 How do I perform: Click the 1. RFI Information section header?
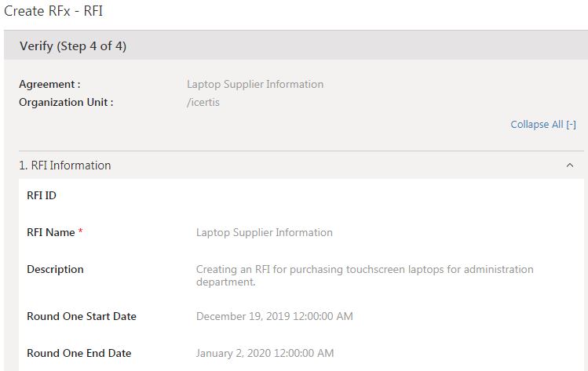coord(65,165)
